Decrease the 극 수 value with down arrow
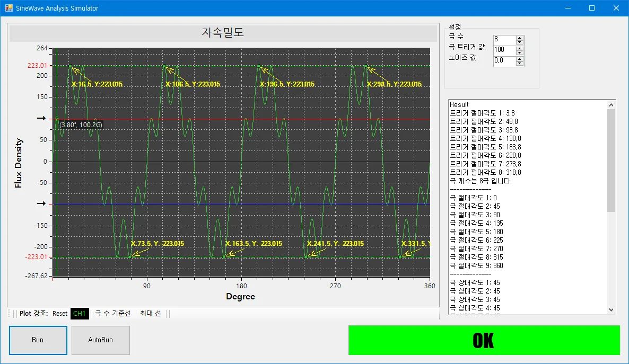 click(520, 42)
